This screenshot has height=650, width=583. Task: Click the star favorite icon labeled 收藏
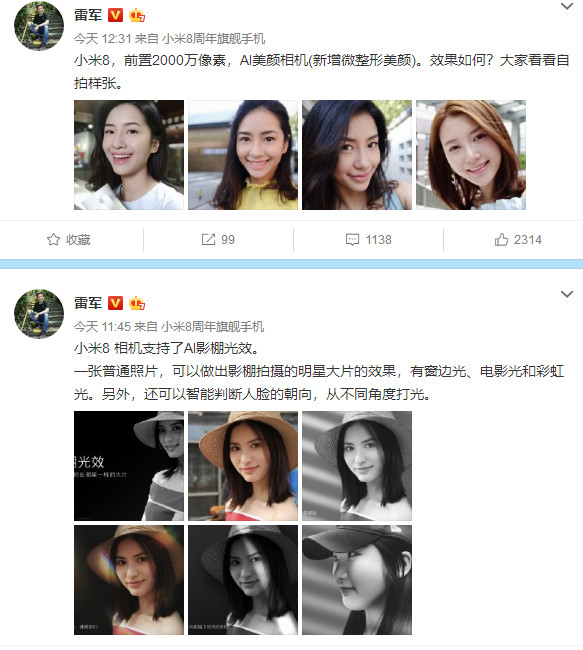pos(53,240)
